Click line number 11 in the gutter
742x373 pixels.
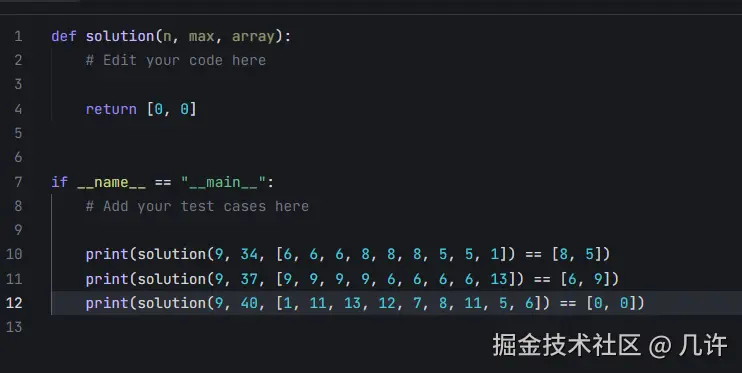click(14, 279)
